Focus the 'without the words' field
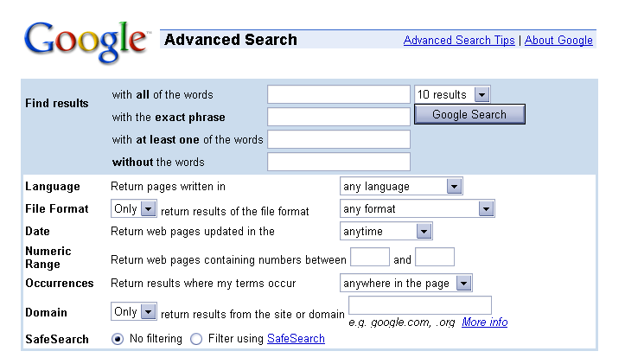Viewport: 625px width, 364px height. [339, 162]
